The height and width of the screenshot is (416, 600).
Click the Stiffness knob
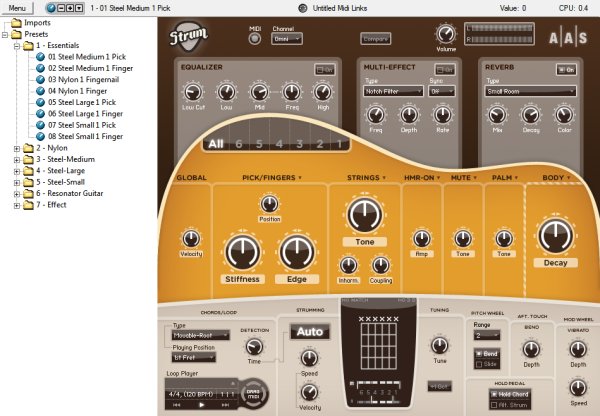pos(242,252)
